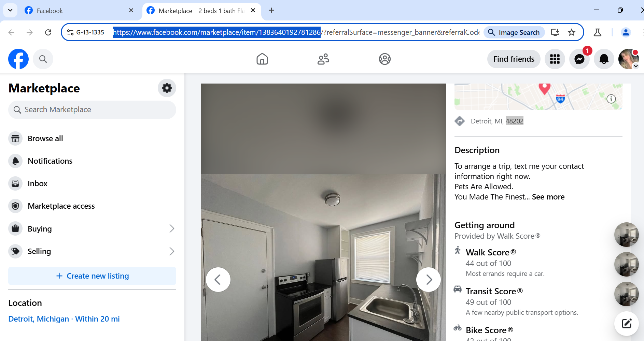Viewport: 644px width, 341px height.
Task: Open Chrome Labs flask icon
Action: (x=598, y=32)
